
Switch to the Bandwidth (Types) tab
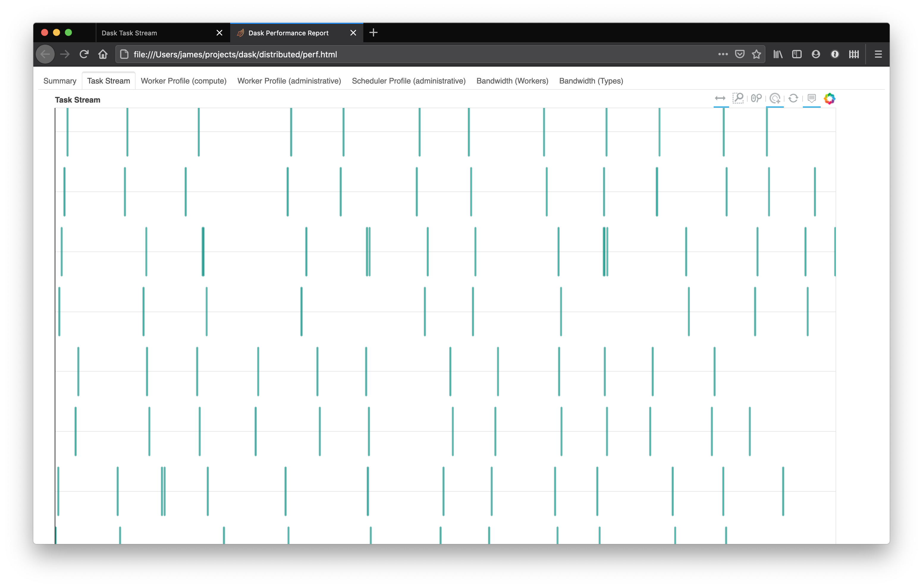coord(591,81)
